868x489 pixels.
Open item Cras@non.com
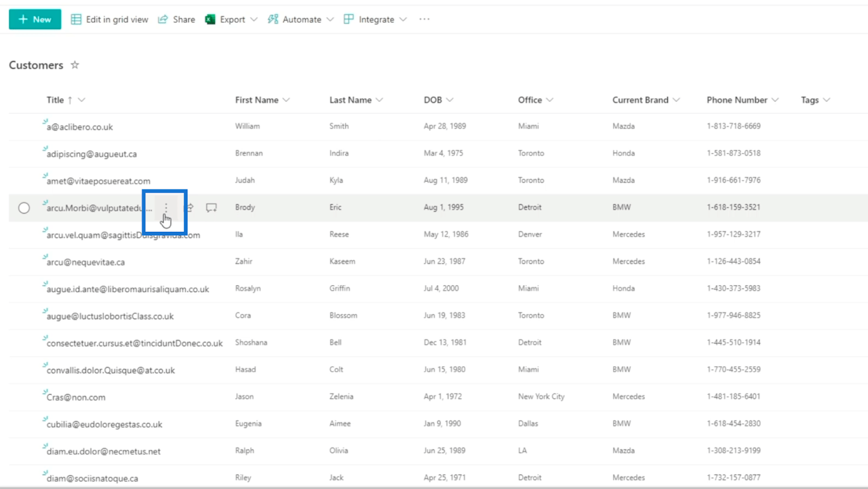(76, 398)
